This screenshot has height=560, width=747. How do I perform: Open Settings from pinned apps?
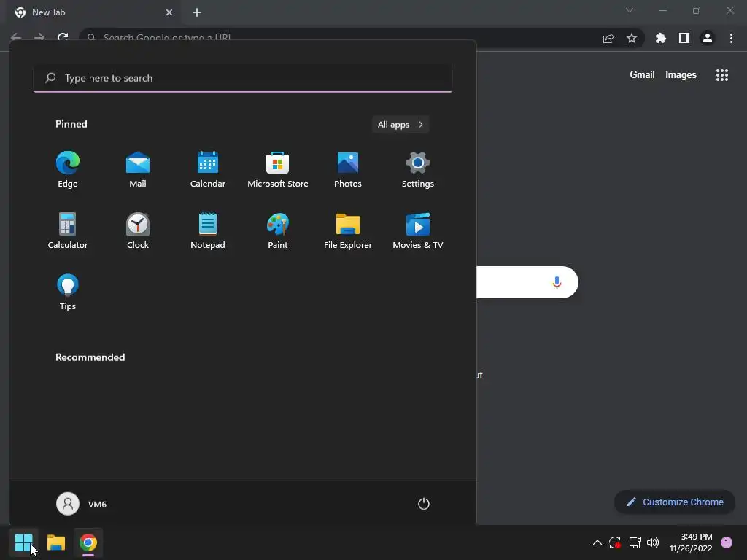coord(418,169)
